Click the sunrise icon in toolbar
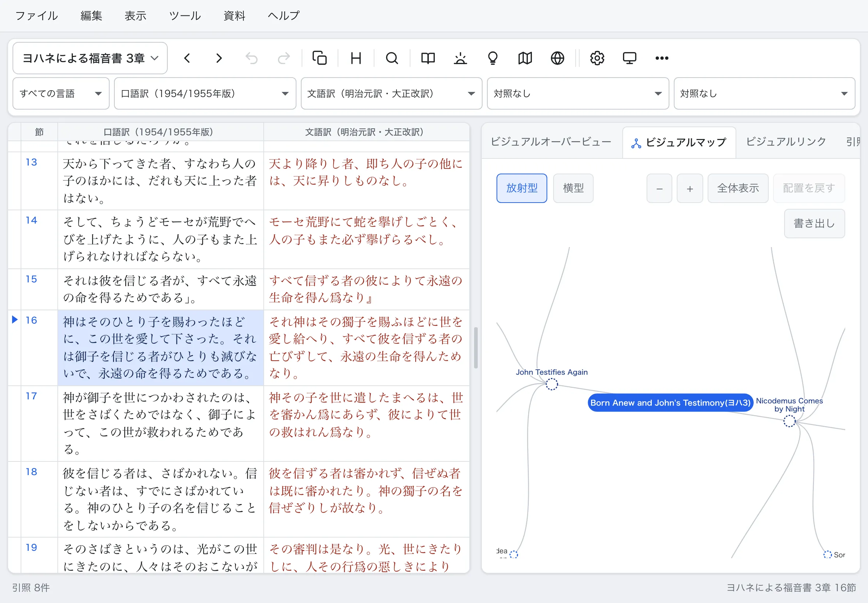The image size is (868, 603). (x=460, y=58)
